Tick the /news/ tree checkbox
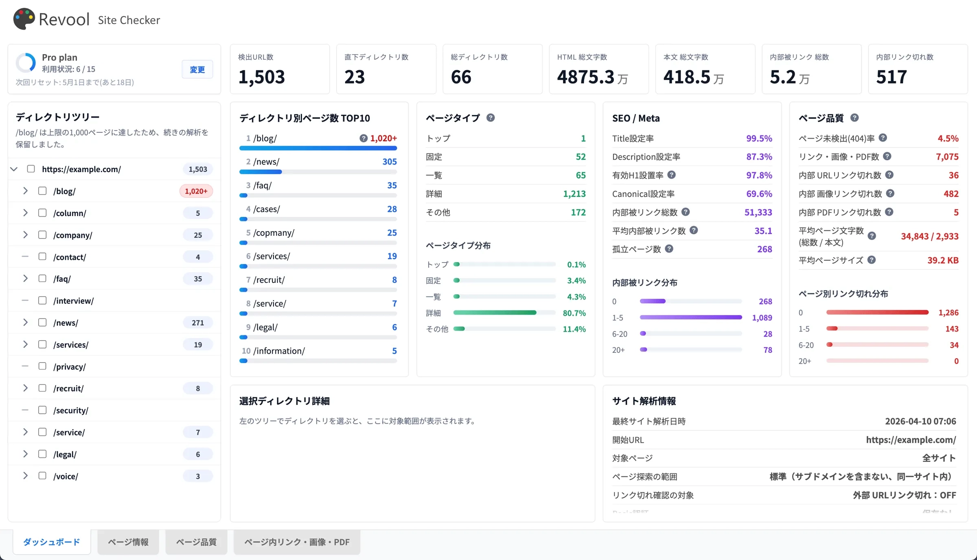 tap(42, 322)
